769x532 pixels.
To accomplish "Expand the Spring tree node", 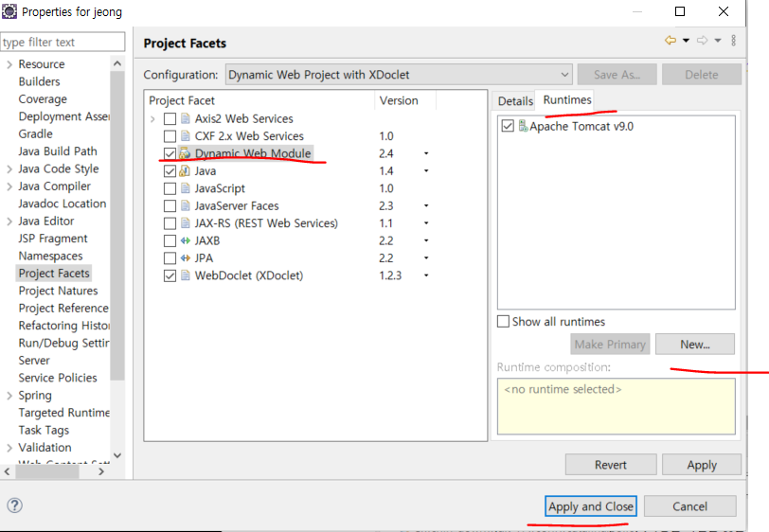I will tap(9, 396).
